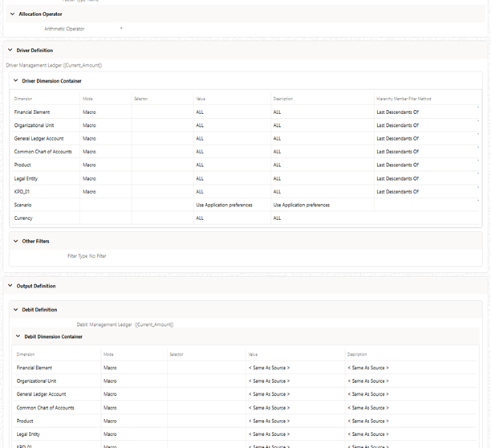Screen dimensions: 491x448
Task: Click Scenario's Use Application preferences description
Action: pyautogui.click(x=302, y=205)
